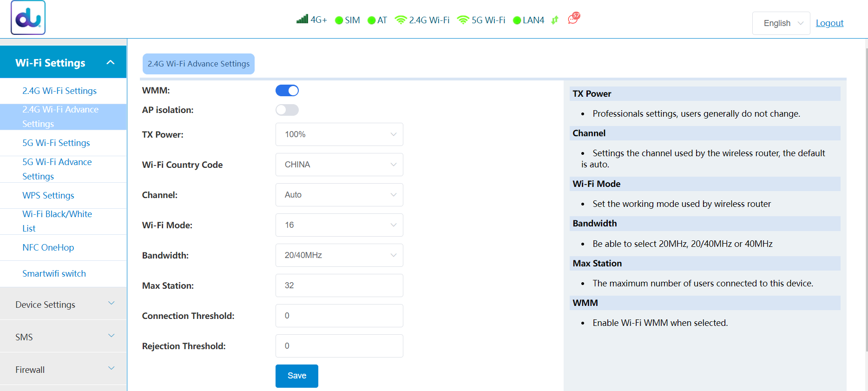Select WPS Settings menu item
Screen dimensions: 868x391
click(x=48, y=195)
